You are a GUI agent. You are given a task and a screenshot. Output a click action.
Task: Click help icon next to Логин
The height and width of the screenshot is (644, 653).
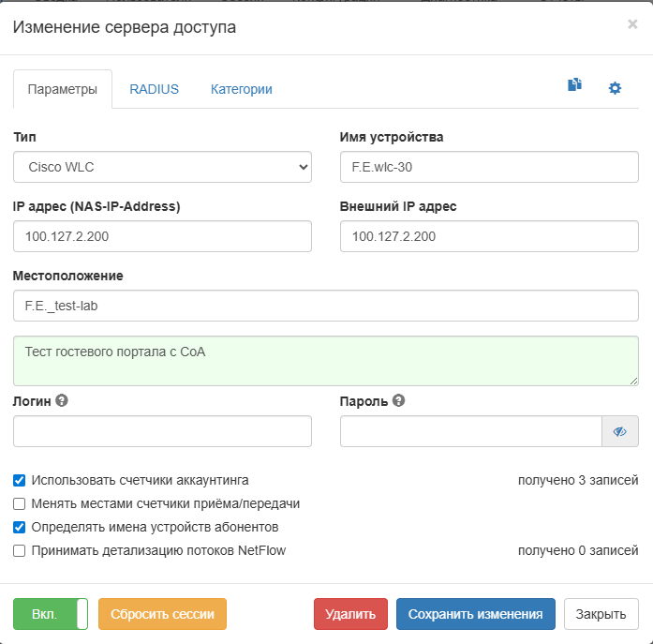coord(62,400)
